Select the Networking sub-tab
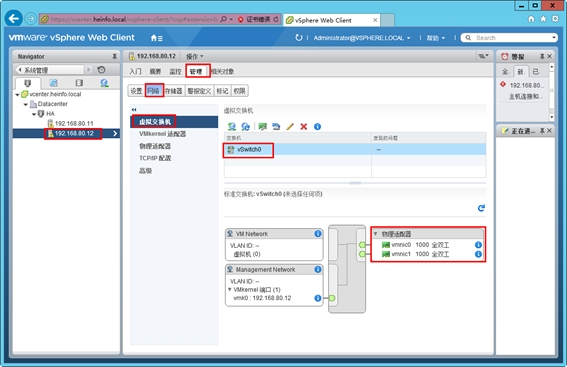This screenshot has height=367, width=567. click(154, 91)
